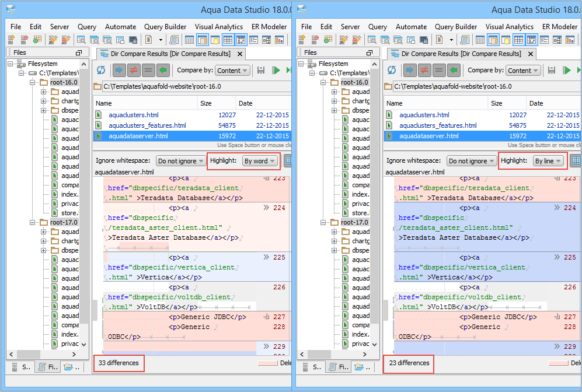Toggle the red not-equal filter in left window

click(x=134, y=70)
